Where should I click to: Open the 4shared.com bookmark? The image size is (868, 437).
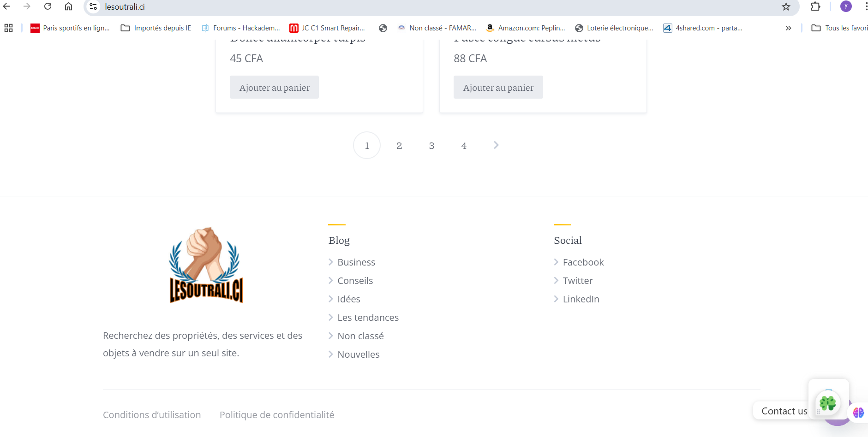[703, 28]
